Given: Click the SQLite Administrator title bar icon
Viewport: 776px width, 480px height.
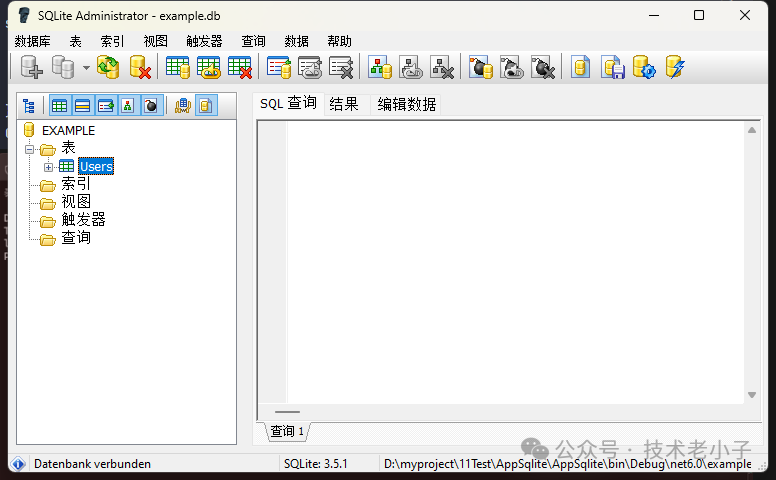Looking at the screenshot, I should click(24, 15).
